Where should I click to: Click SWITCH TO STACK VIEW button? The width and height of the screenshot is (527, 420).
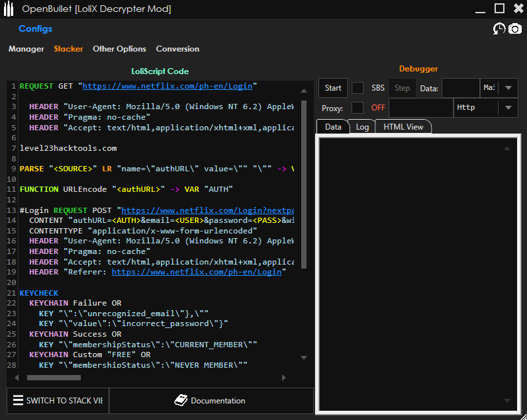tap(58, 401)
